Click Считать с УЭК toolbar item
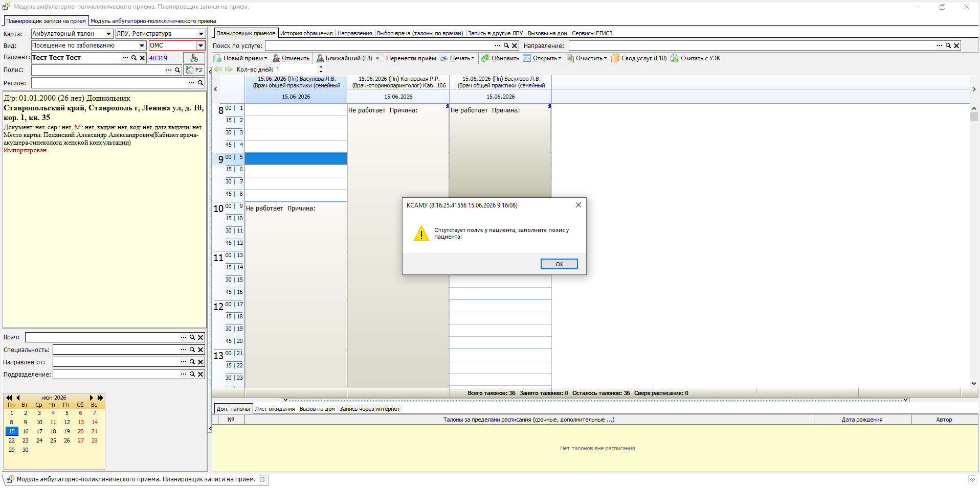The image size is (980, 488). point(696,58)
